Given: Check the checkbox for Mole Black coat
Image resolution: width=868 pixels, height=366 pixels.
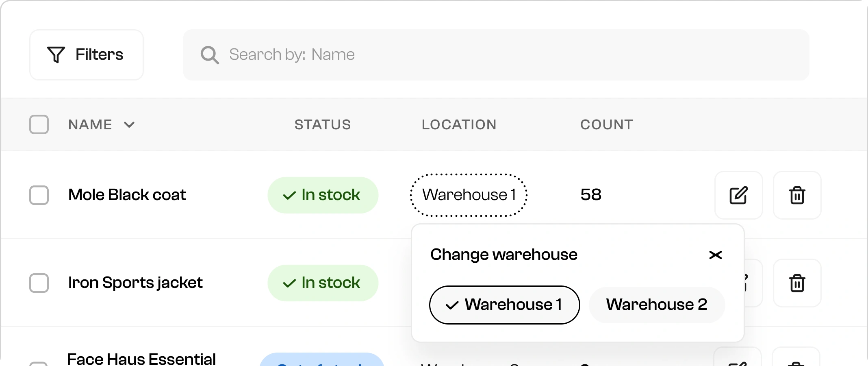Looking at the screenshot, I should coord(39,195).
